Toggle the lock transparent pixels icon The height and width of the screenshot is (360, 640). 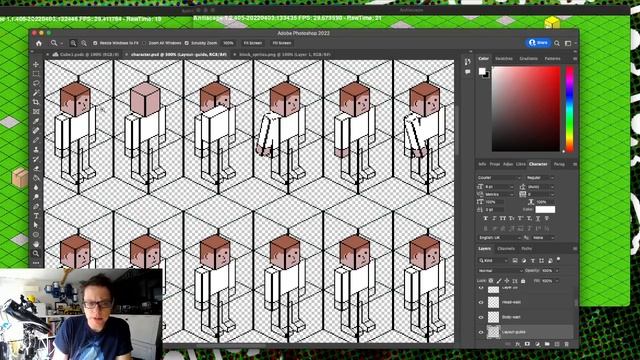491,281
